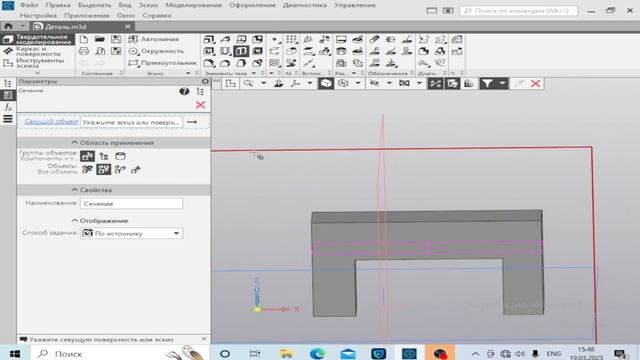
Task: Select the Прямоугольник rectangle tool
Action: tap(162, 63)
